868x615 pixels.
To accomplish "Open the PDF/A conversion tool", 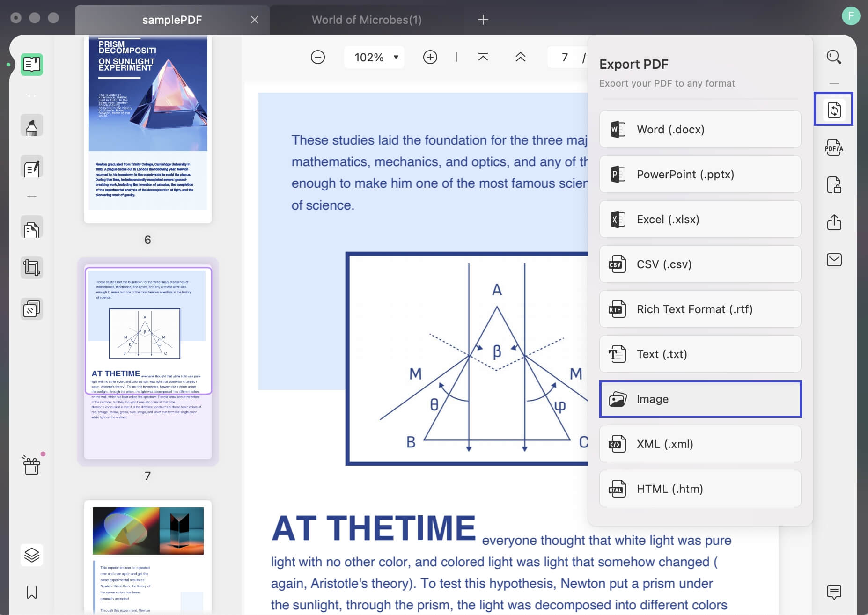I will 834,148.
